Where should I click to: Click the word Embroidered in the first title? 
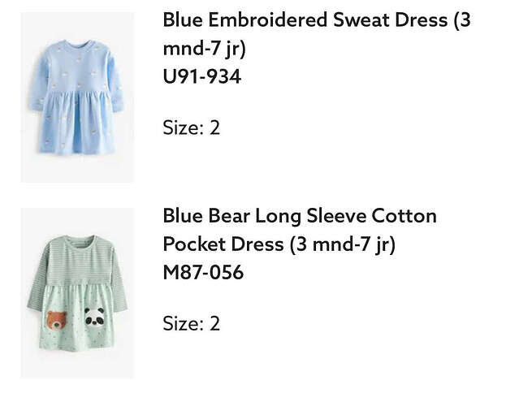pyautogui.click(x=268, y=19)
